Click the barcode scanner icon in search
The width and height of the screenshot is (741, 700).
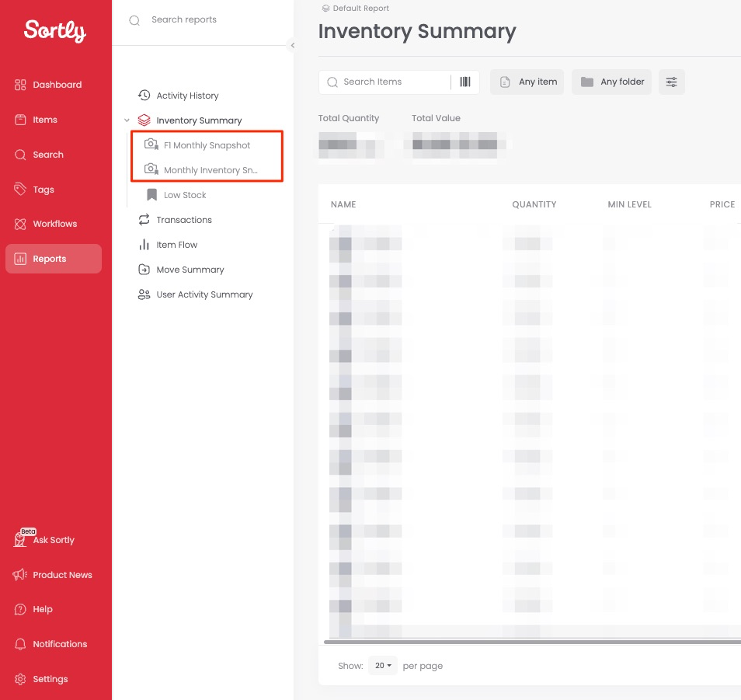tap(465, 82)
